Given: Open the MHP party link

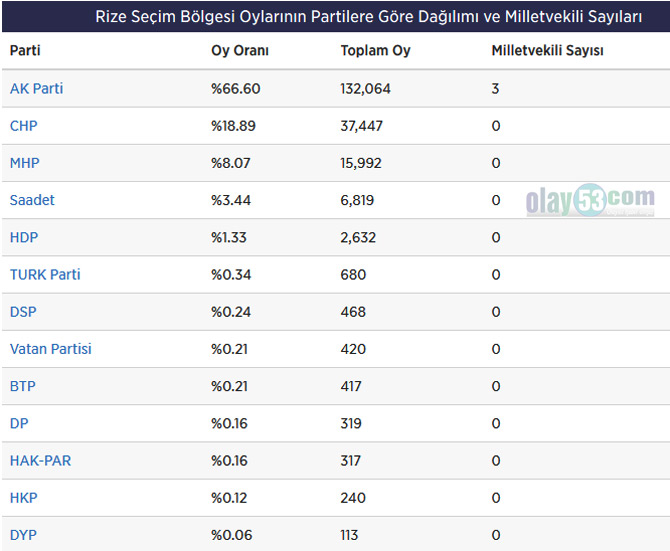Looking at the screenshot, I should tap(25, 163).
